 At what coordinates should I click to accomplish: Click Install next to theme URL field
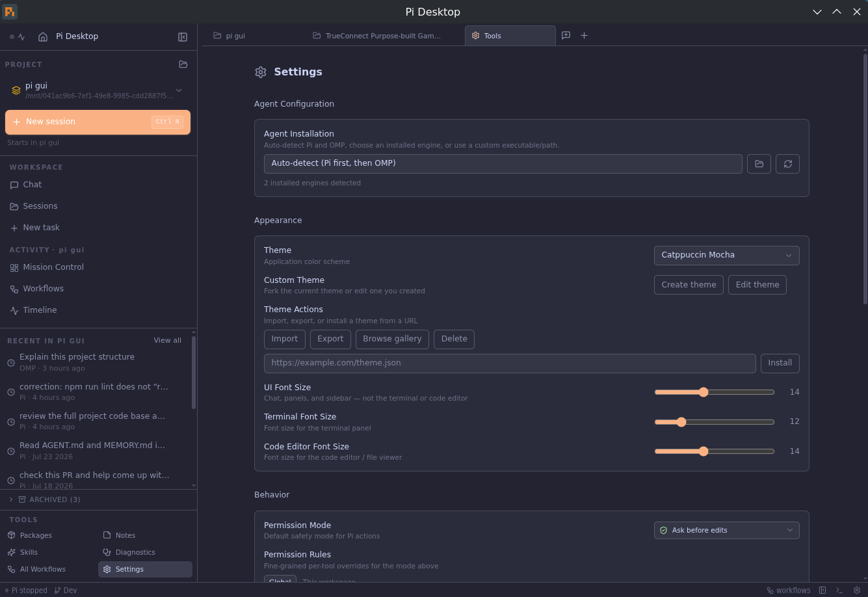pos(780,364)
